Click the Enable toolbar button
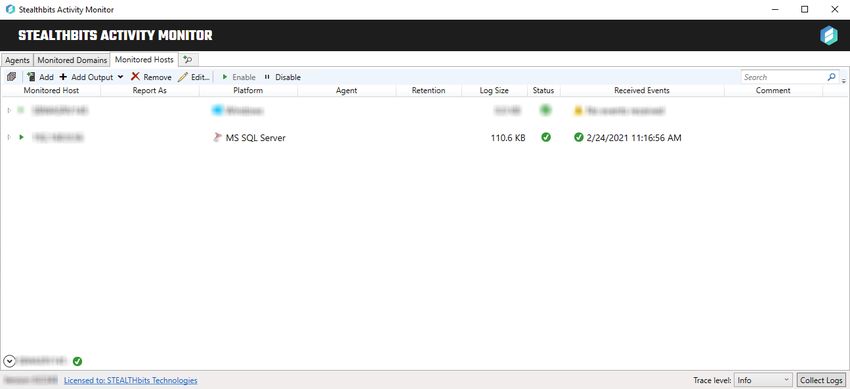The image size is (850, 389). 239,77
